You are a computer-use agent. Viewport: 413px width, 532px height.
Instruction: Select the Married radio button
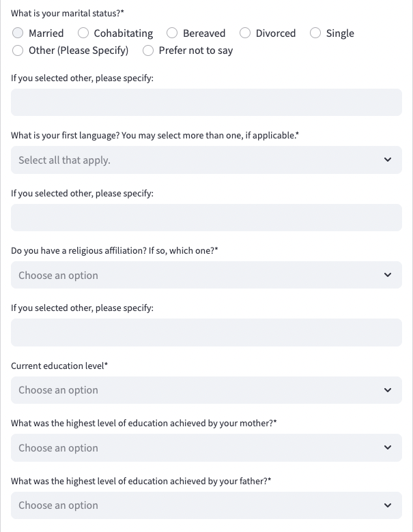click(x=18, y=33)
